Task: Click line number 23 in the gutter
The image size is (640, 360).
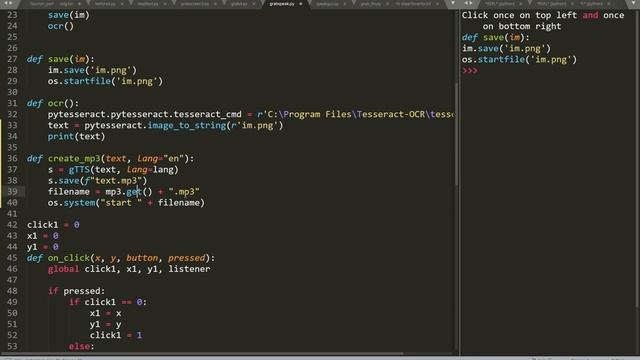Action: coord(13,15)
